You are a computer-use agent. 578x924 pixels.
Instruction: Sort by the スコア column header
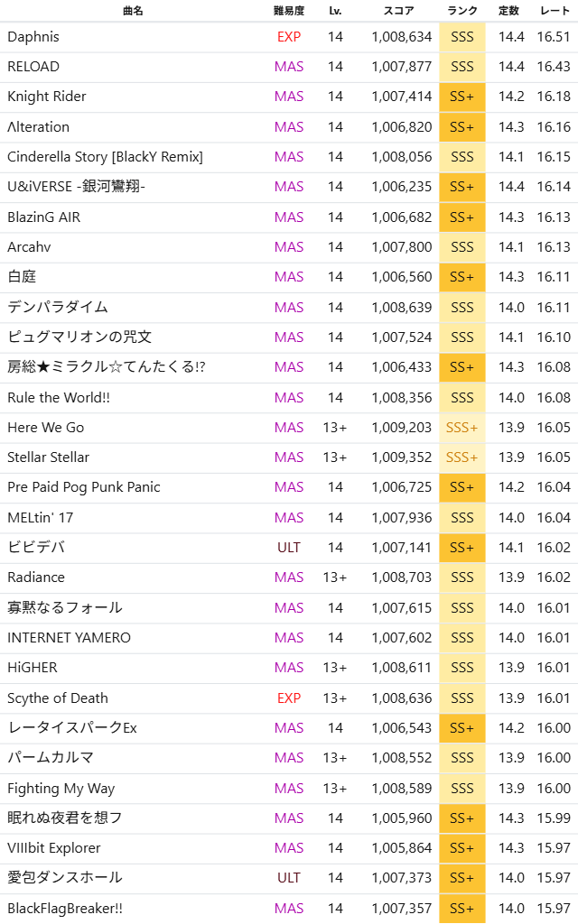pos(399,11)
